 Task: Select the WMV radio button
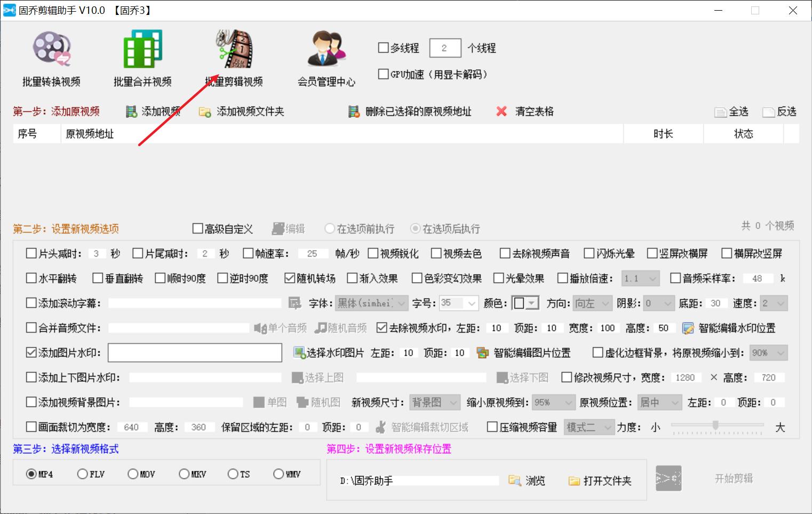278,473
